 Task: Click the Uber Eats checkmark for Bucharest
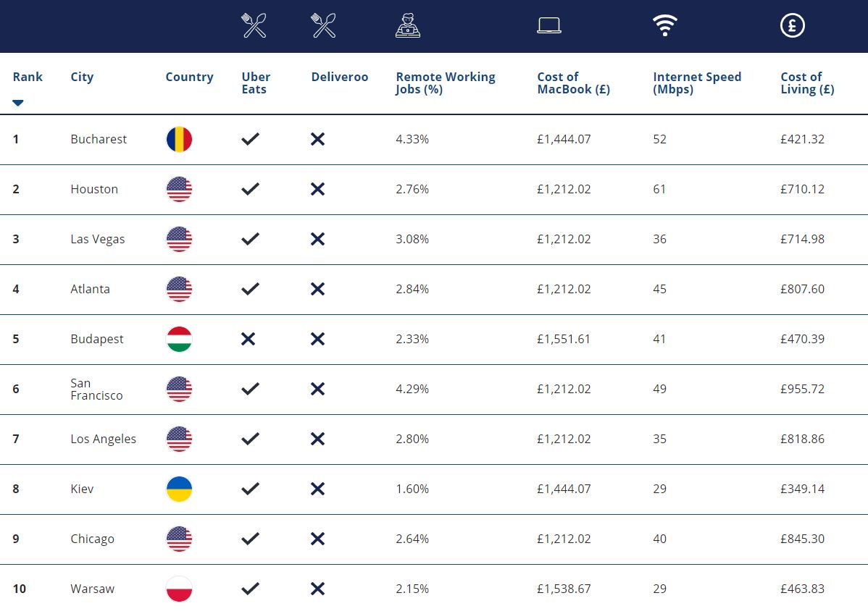coord(250,139)
